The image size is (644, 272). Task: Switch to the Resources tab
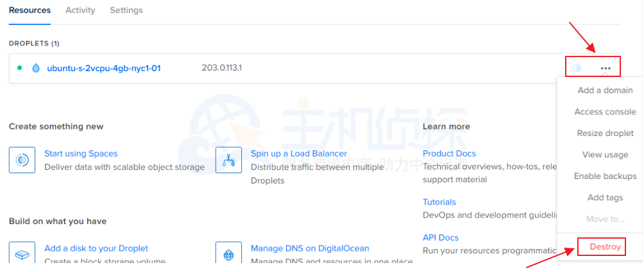[30, 10]
